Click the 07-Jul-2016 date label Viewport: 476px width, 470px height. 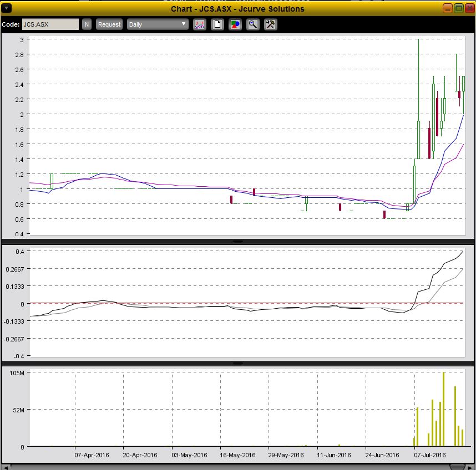(430, 455)
